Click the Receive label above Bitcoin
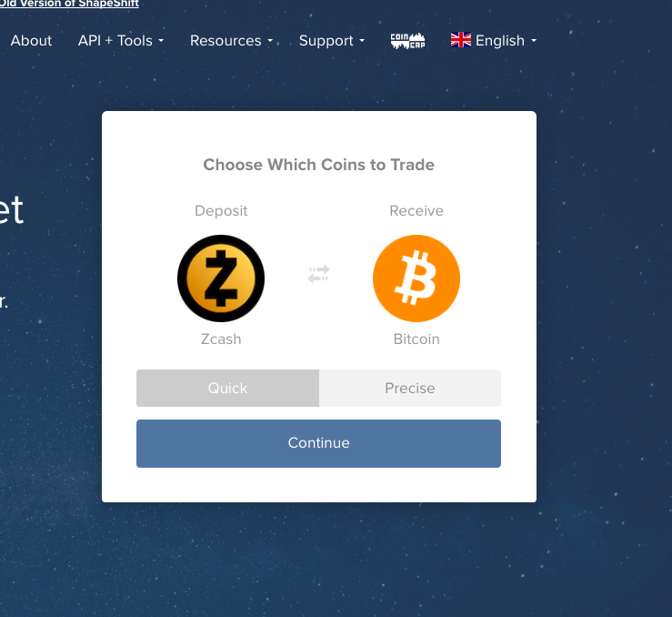672x617 pixels. tap(416, 210)
